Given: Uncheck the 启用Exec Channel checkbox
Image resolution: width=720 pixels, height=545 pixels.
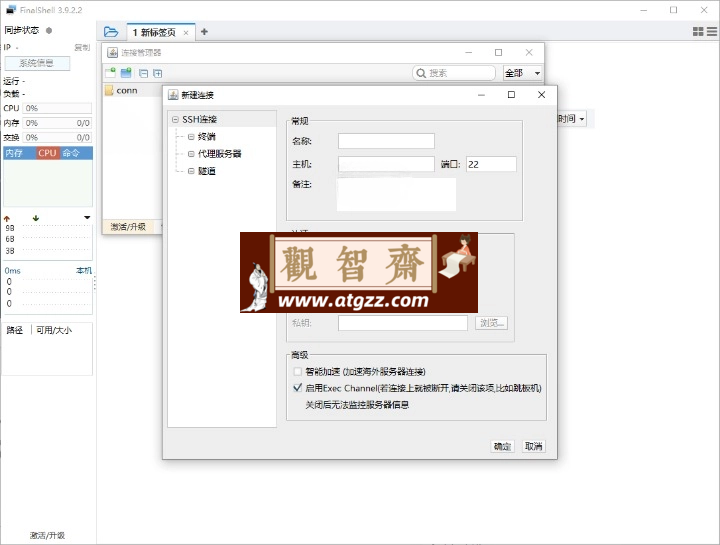Looking at the screenshot, I should point(298,388).
